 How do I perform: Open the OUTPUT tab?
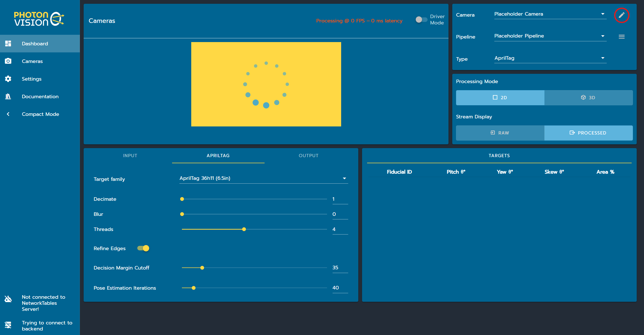click(x=308, y=156)
